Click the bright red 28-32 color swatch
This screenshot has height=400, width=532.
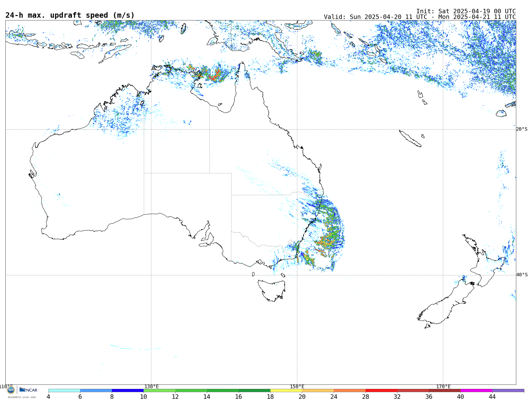coord(381,391)
